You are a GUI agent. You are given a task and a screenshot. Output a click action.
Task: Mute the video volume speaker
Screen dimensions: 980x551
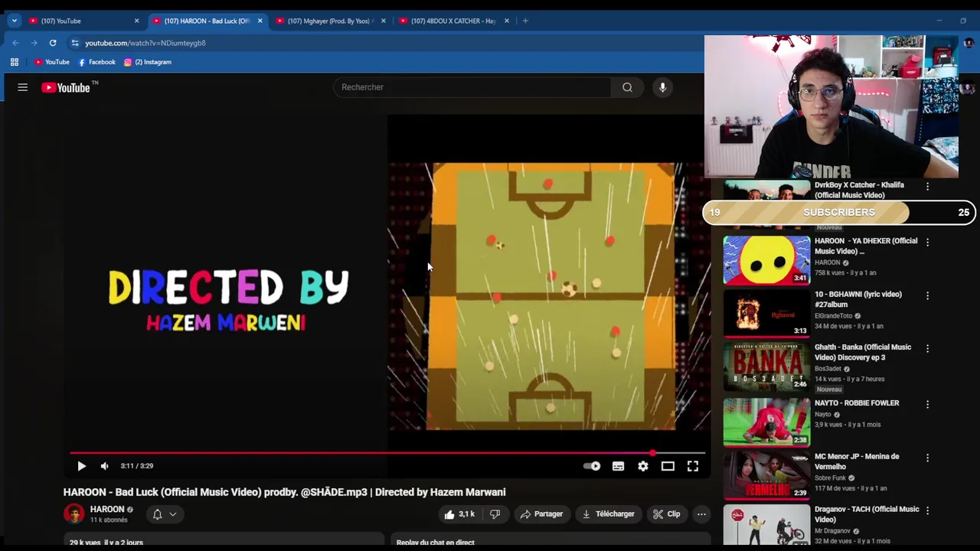(x=105, y=466)
